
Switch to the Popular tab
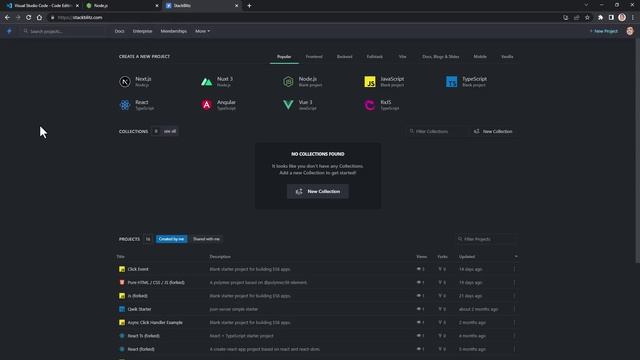[284, 56]
